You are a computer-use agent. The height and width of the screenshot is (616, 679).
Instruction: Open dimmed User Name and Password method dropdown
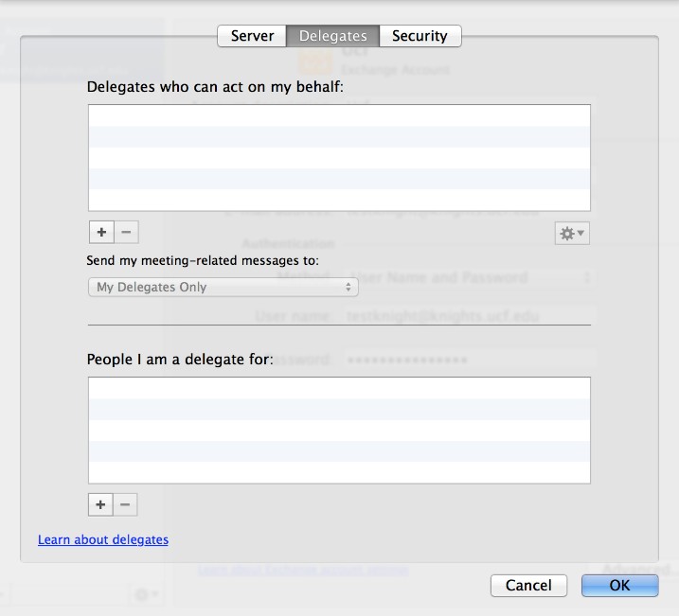(470, 277)
